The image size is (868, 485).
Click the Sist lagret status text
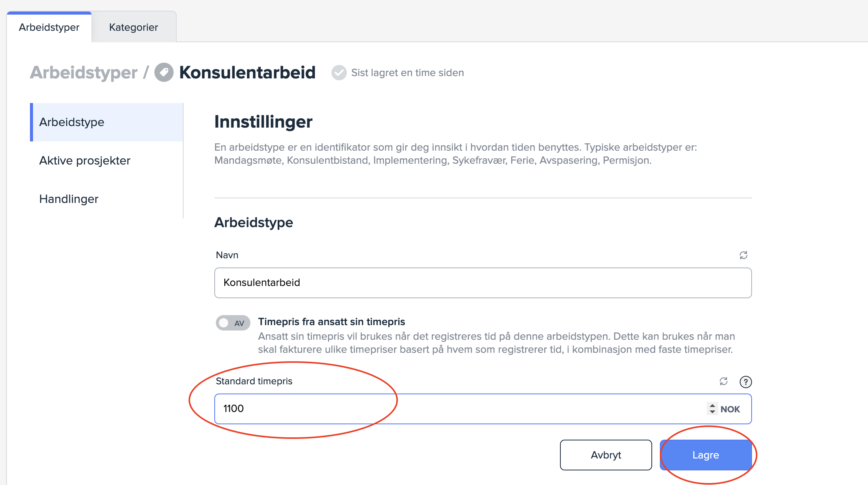coord(407,73)
